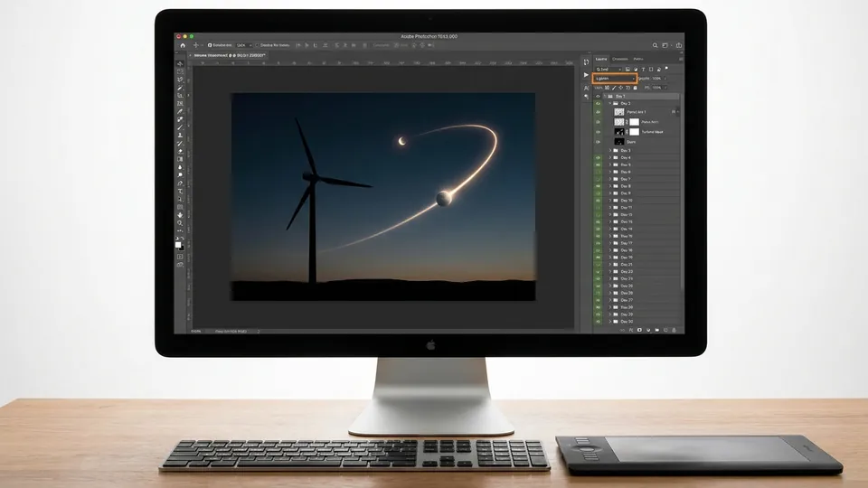This screenshot has width=868, height=488.
Task: Switch to the Paths tab
Action: point(638,59)
